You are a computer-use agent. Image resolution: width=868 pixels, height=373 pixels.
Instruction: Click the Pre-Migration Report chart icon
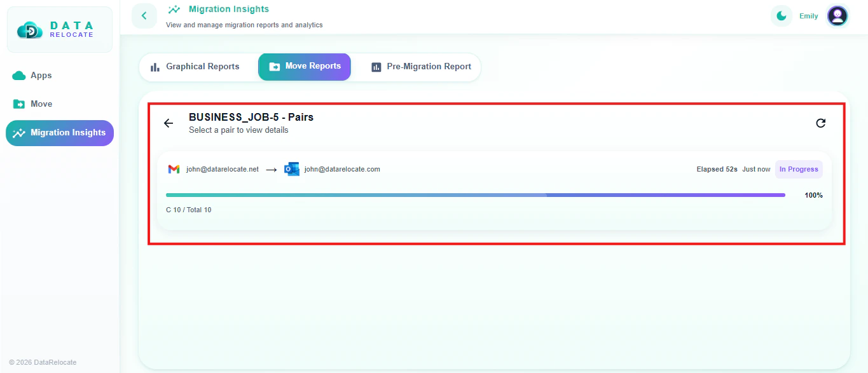(x=376, y=67)
